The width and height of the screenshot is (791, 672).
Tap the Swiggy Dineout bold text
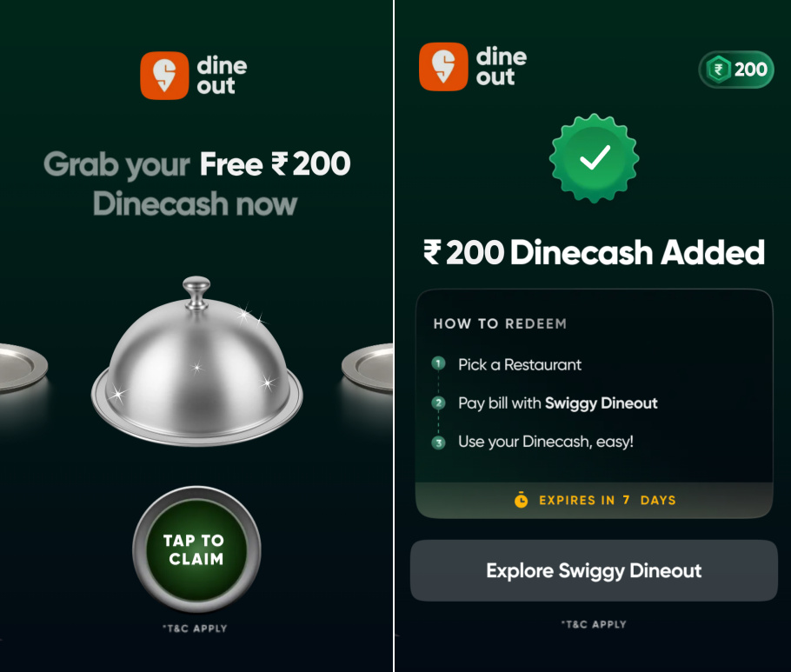602,403
